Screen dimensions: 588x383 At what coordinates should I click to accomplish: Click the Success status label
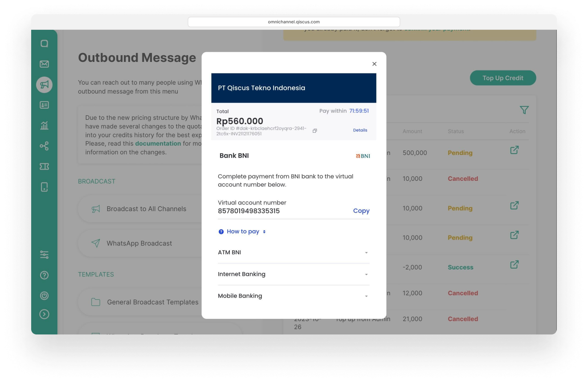461,268
